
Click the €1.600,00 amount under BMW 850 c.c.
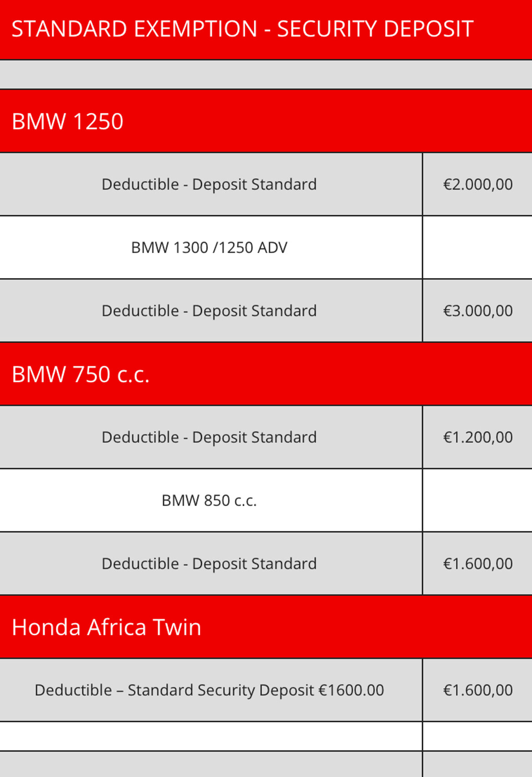coord(477,564)
